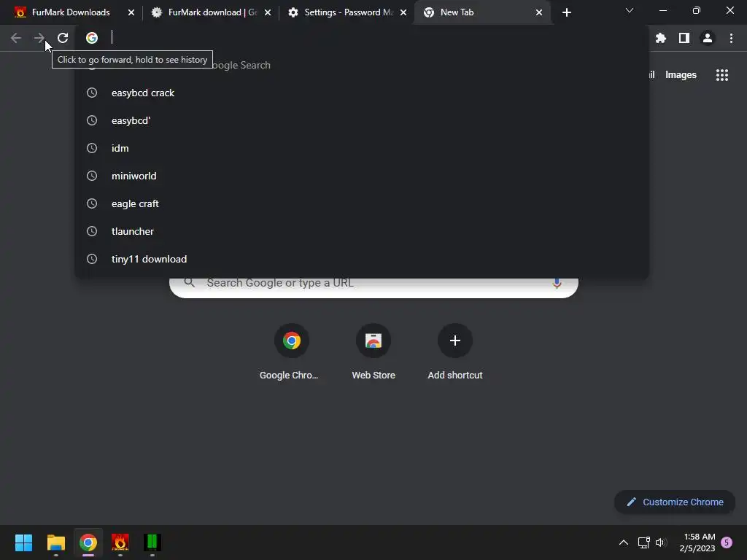Select the 'tiny11 download' suggestion

click(x=362, y=259)
